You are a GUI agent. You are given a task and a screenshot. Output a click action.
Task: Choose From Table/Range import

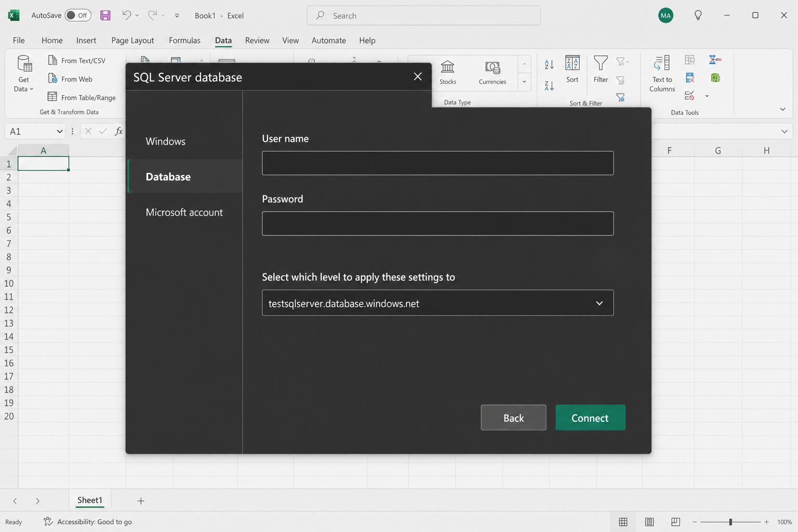point(82,97)
